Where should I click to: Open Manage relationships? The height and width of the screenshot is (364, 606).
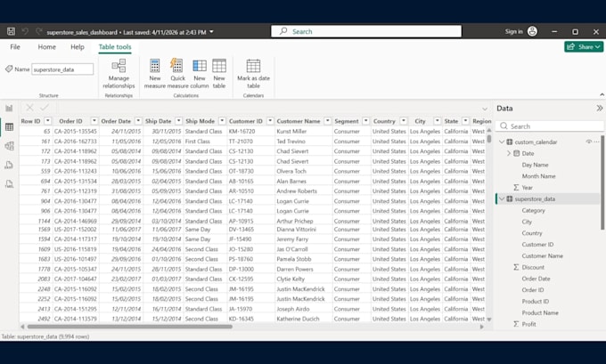point(119,74)
